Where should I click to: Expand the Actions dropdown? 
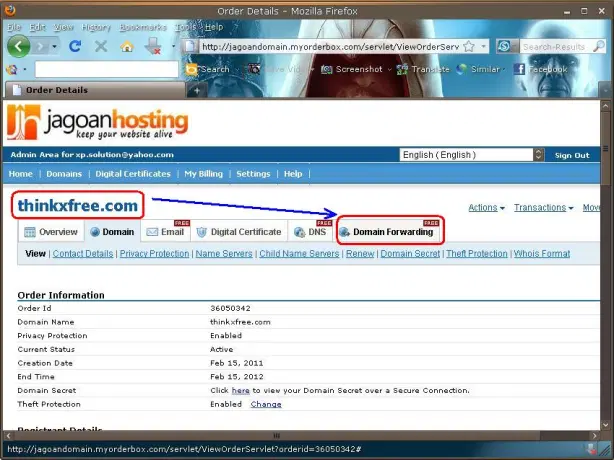(486, 207)
